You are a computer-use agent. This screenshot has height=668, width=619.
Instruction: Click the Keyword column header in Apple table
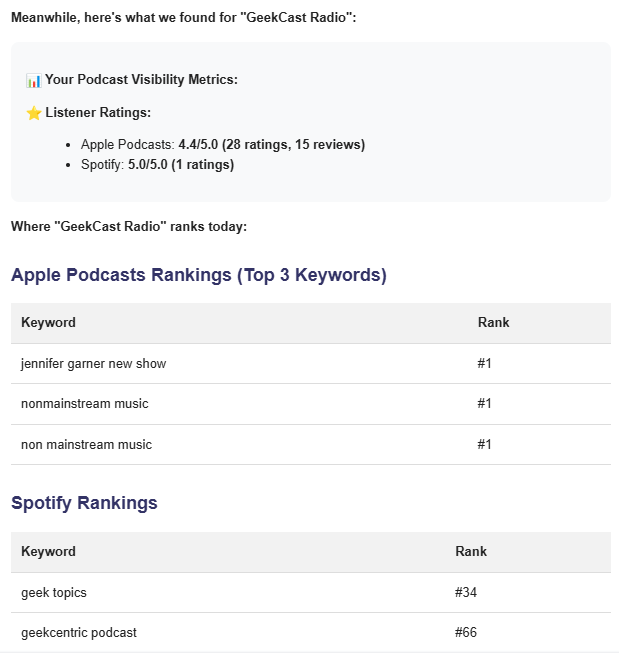coord(49,322)
